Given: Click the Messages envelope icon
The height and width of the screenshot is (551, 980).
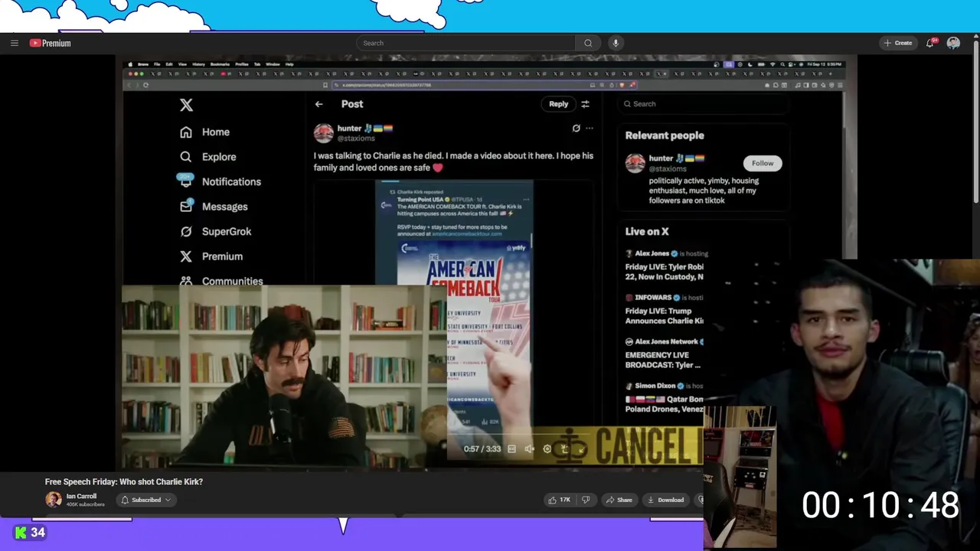Looking at the screenshot, I should click(186, 206).
